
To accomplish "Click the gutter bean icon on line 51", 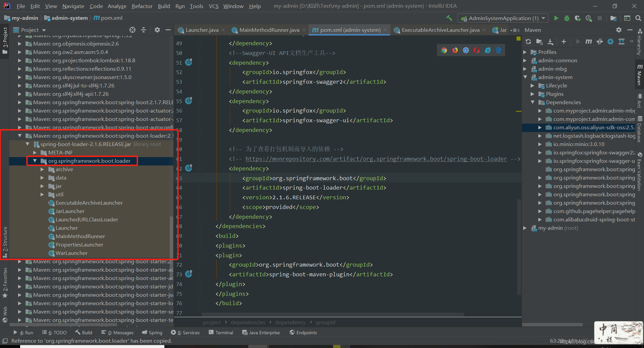I will (189, 62).
